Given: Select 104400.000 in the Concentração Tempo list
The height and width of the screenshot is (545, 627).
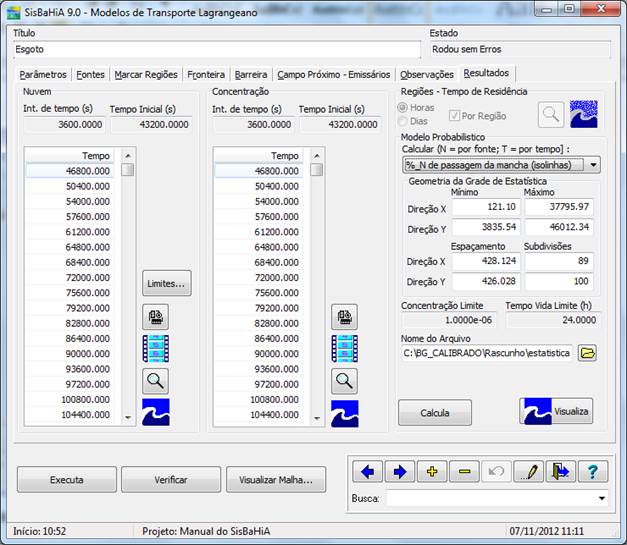Looking at the screenshot, I should tap(258, 415).
